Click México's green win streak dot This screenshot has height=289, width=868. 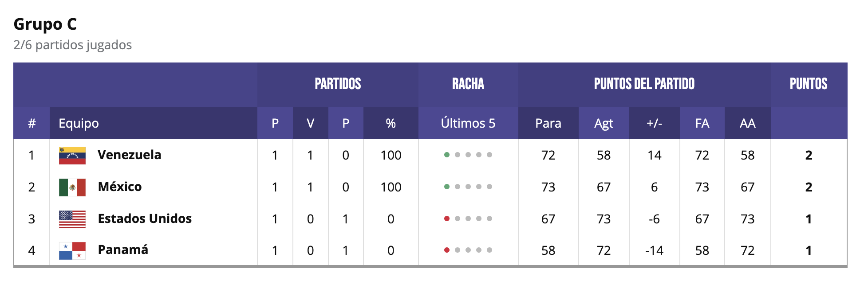pyautogui.click(x=447, y=187)
